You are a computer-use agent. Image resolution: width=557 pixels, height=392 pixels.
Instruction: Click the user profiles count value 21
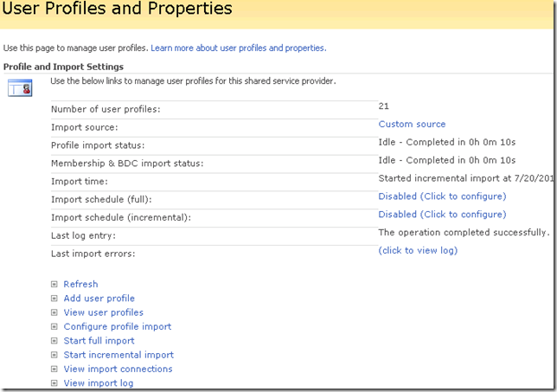384,106
